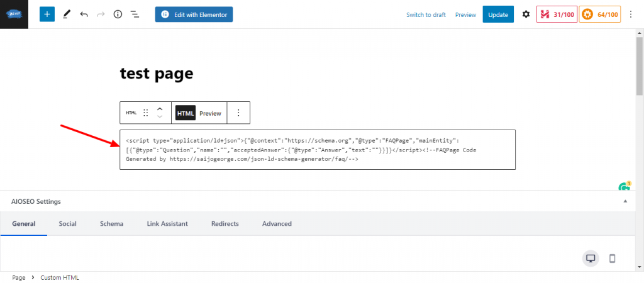Go to the Redirects tab
The height and width of the screenshot is (283, 644).
(x=225, y=224)
